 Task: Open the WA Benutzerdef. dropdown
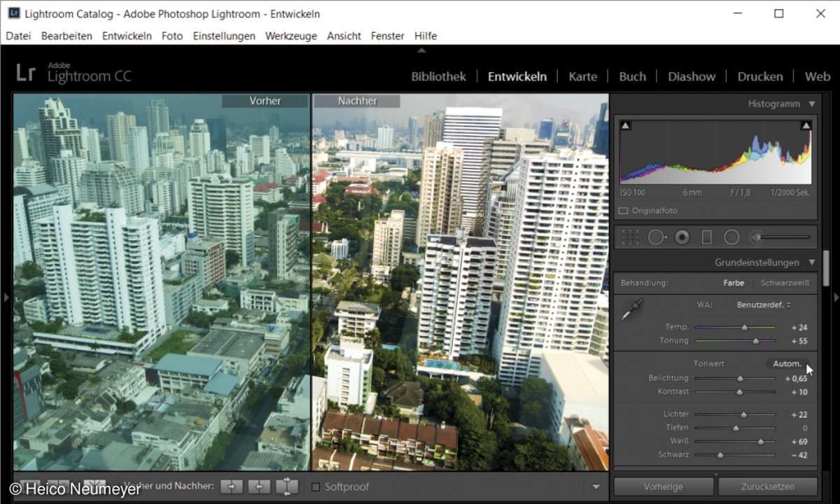pyautogui.click(x=764, y=304)
